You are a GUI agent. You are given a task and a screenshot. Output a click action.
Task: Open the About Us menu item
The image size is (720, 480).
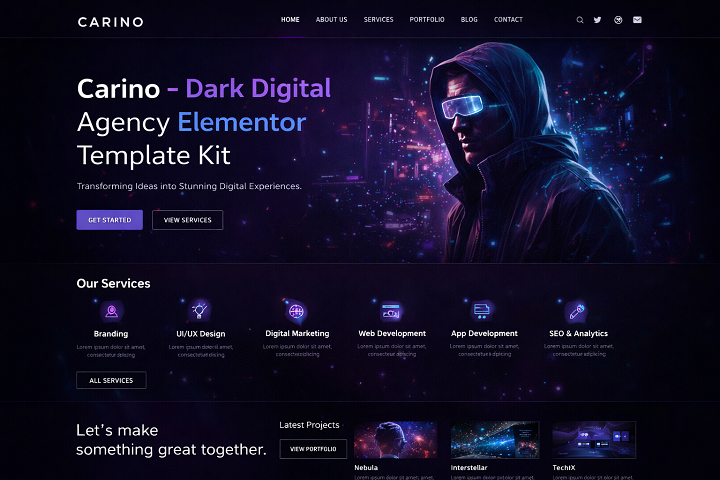(332, 20)
